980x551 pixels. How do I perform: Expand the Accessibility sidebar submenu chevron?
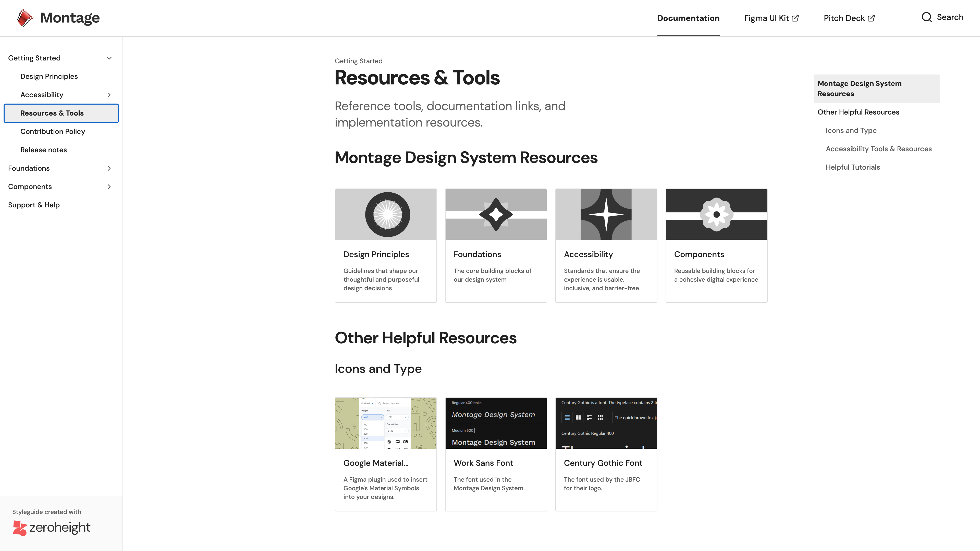tap(109, 95)
